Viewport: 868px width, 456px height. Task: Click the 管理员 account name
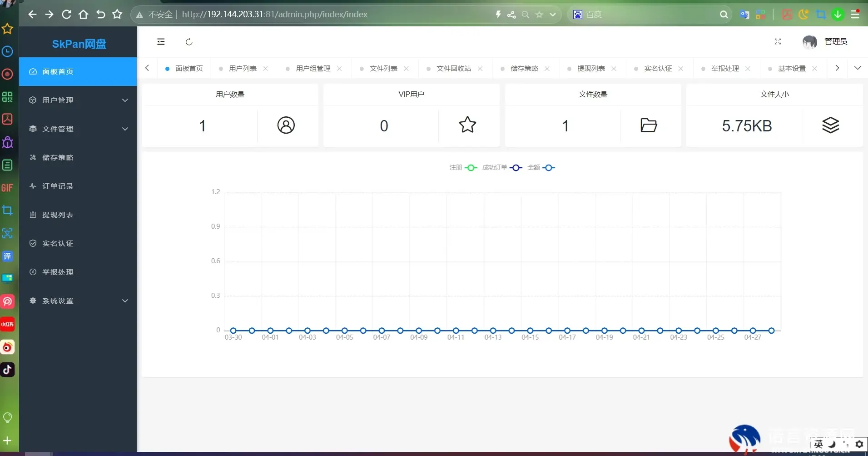click(x=835, y=42)
